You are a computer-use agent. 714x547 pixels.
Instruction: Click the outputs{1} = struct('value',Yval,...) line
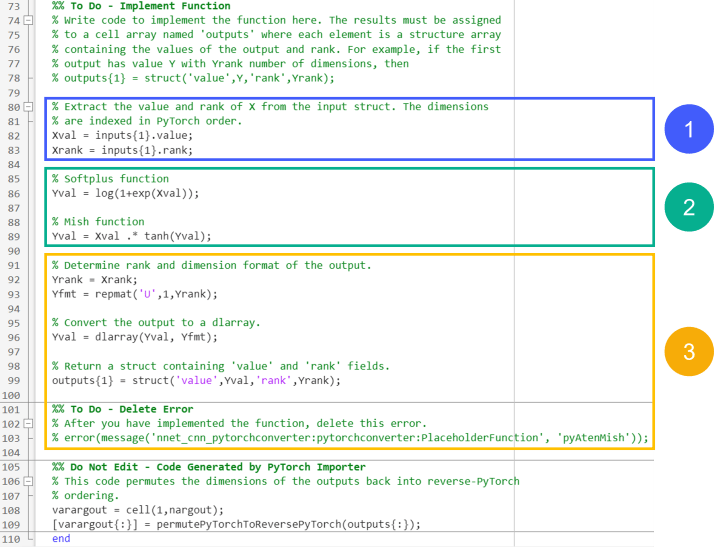point(196,380)
